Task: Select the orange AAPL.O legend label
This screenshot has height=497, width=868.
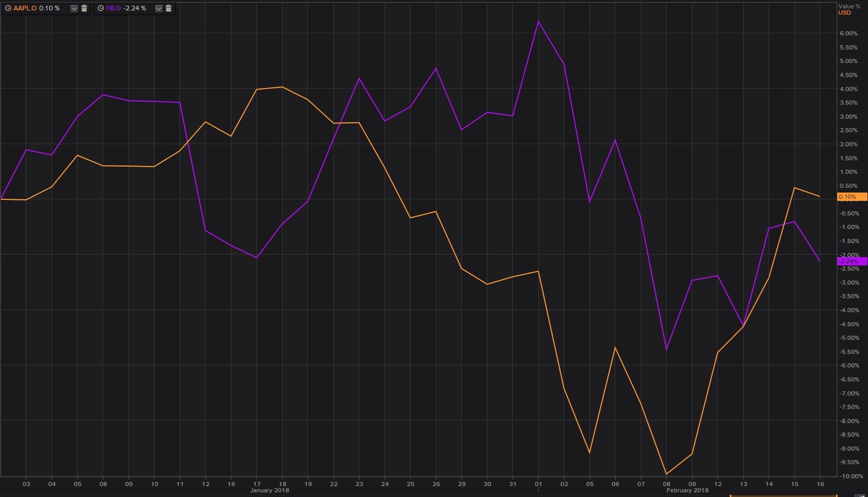Action: (x=25, y=8)
